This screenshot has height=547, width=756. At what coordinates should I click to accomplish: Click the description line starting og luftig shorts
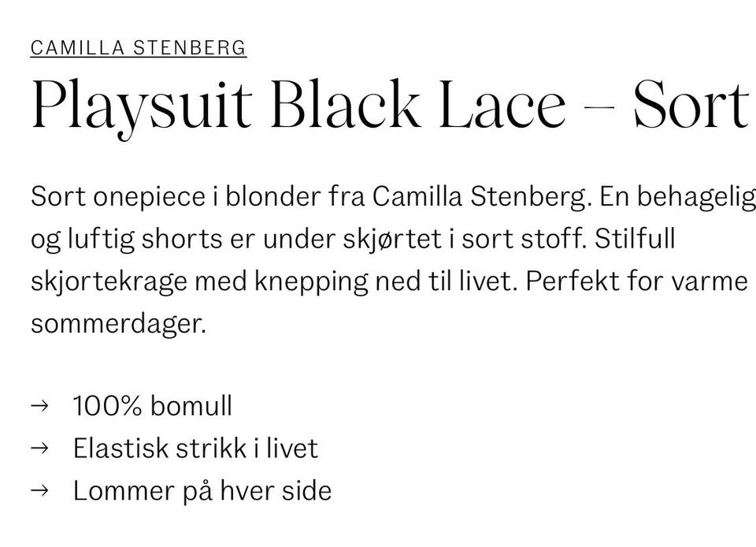(353, 240)
